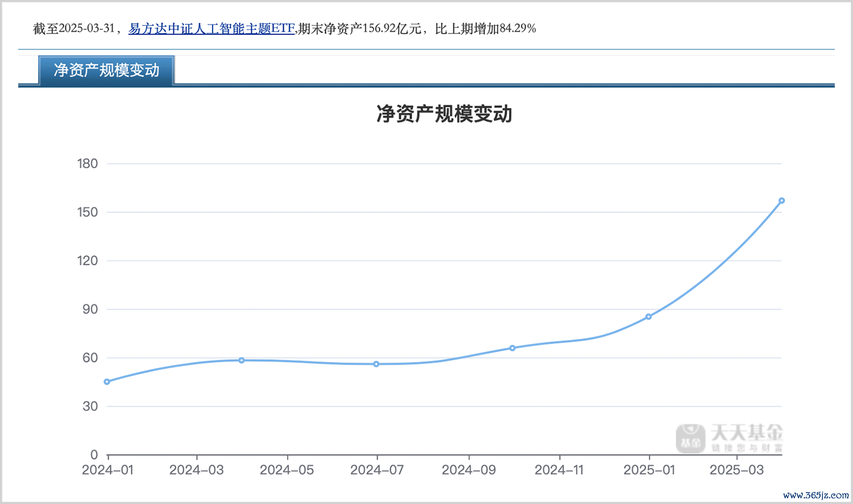Select the 净资产规模变动 tab

click(x=106, y=70)
